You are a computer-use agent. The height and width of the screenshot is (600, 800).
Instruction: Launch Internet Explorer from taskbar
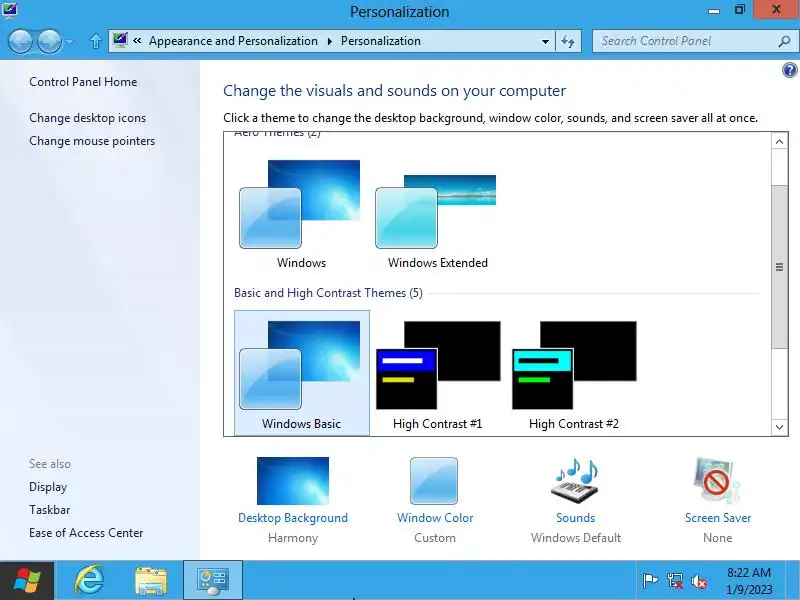tap(90, 581)
